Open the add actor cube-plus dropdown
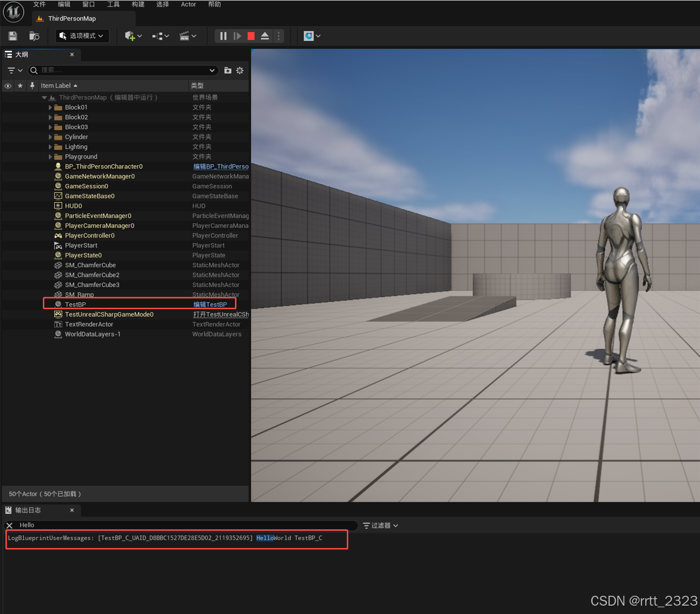Viewport: 700px width, 614px height. [133, 36]
